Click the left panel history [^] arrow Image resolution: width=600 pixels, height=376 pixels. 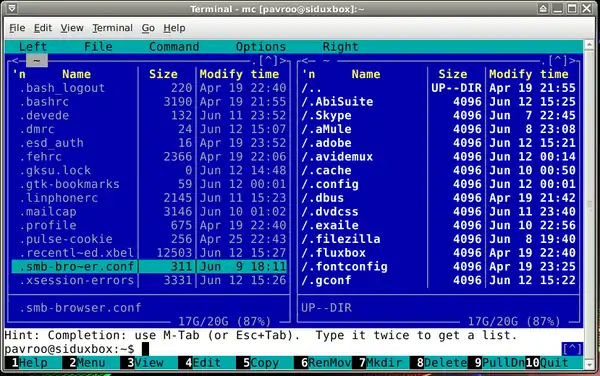click(x=268, y=60)
